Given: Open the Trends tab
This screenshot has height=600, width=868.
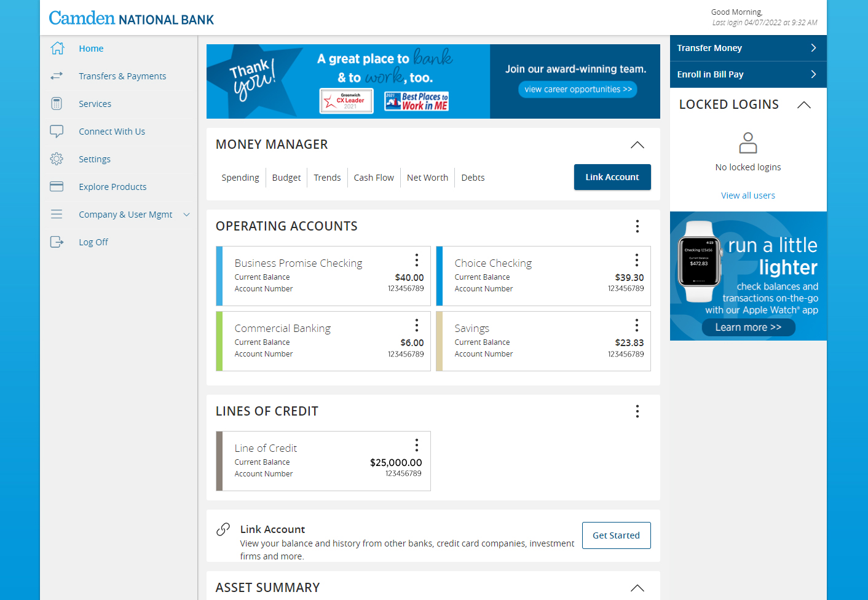Looking at the screenshot, I should coord(327,178).
